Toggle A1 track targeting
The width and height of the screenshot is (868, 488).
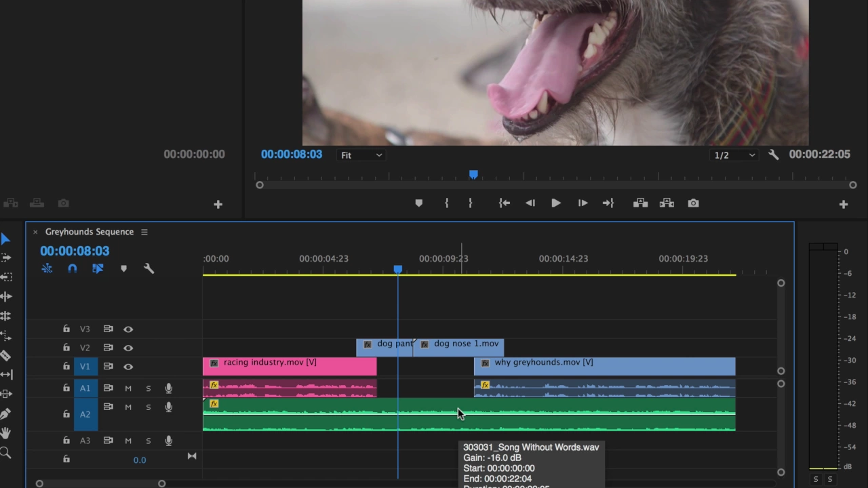point(85,388)
